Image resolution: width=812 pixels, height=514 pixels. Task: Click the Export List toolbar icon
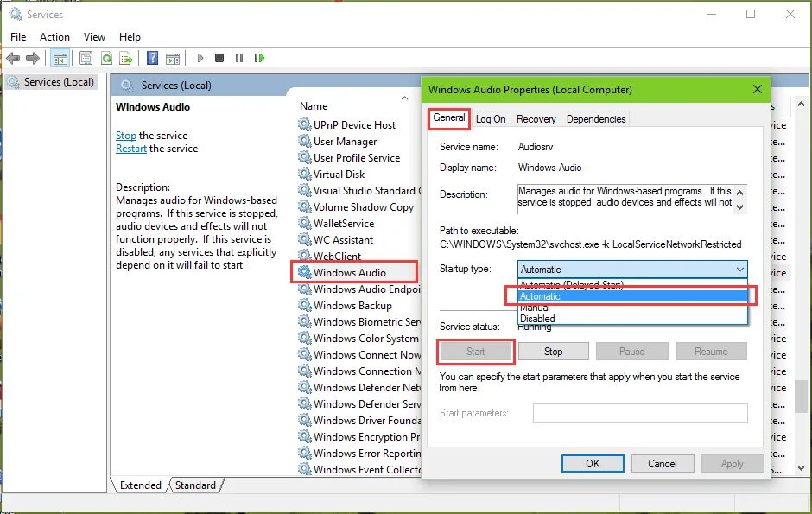tap(126, 58)
